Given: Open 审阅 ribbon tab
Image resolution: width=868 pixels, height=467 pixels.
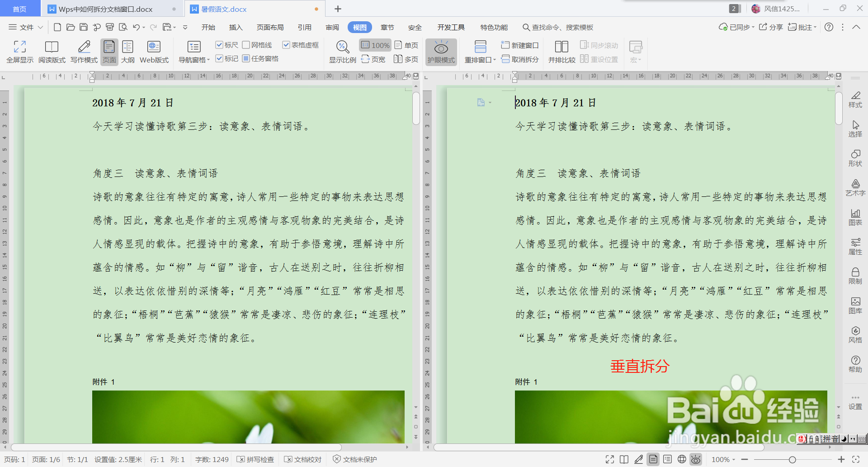Looking at the screenshot, I should [x=332, y=27].
